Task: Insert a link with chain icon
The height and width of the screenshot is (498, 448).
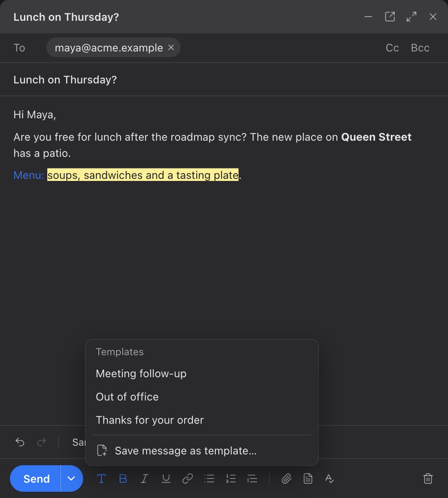Action: click(x=187, y=478)
